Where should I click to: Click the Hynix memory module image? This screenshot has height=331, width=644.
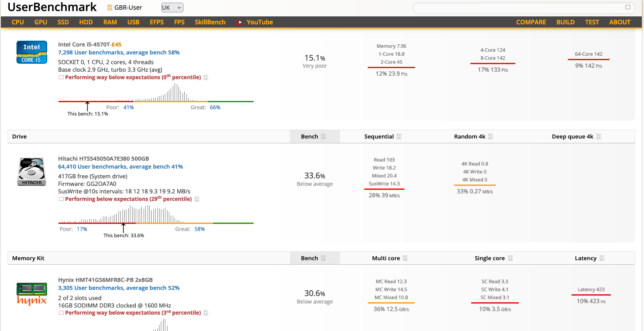[31, 293]
